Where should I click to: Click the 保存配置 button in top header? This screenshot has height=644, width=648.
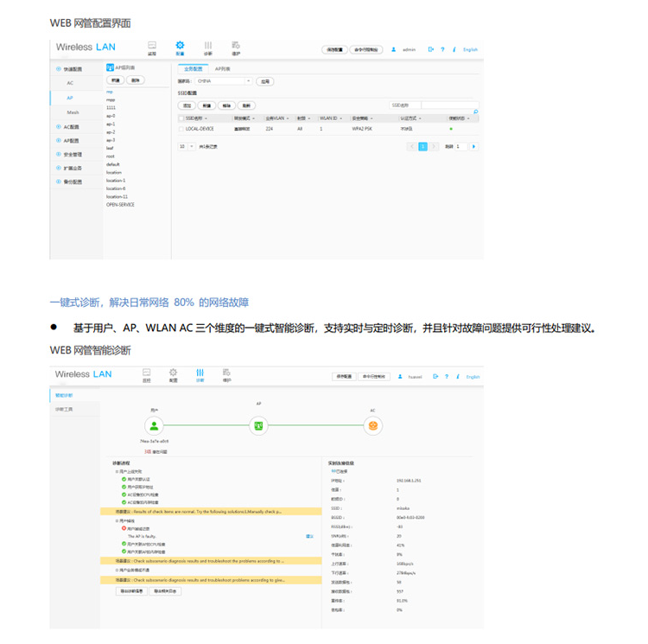(x=335, y=49)
